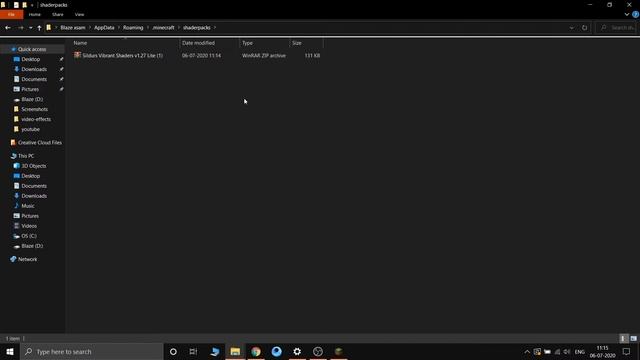Open the Action Center notifications
The image size is (640, 360).
click(x=627, y=351)
